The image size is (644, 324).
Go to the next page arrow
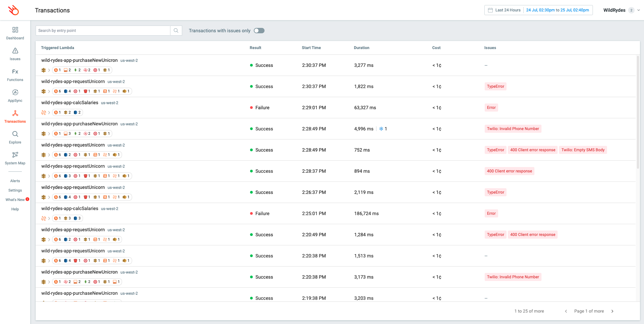coord(612,311)
